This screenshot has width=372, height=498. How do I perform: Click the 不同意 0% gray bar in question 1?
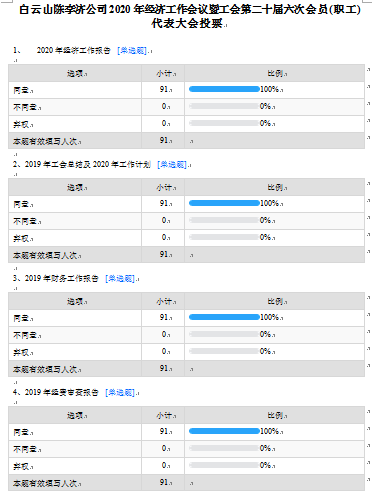(x=224, y=106)
